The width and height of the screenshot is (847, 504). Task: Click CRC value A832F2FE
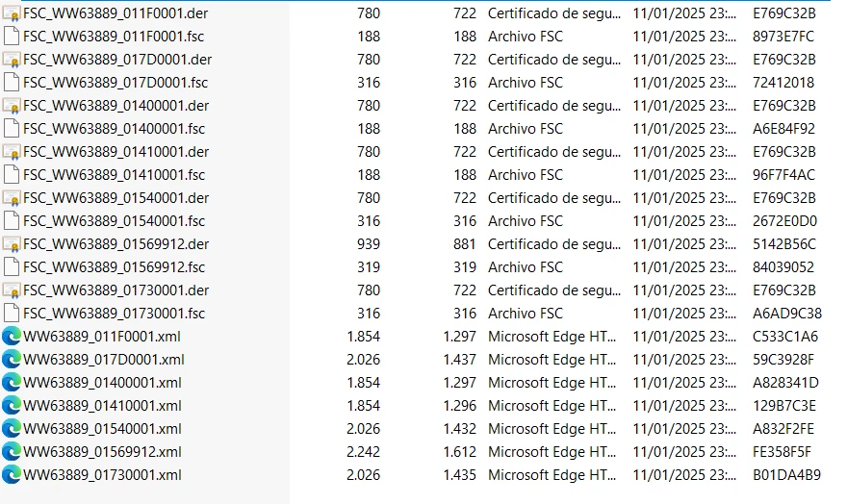click(x=783, y=429)
